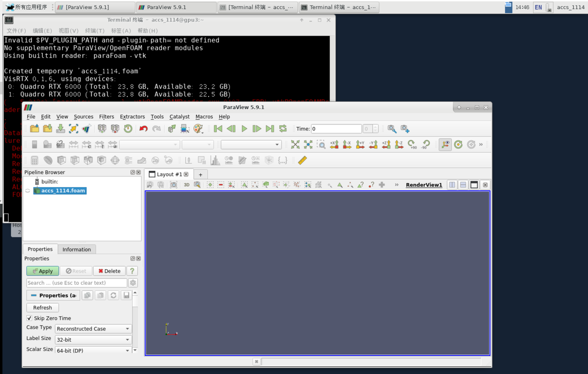
Task: Open the color palette loader icon
Action: tap(198, 129)
